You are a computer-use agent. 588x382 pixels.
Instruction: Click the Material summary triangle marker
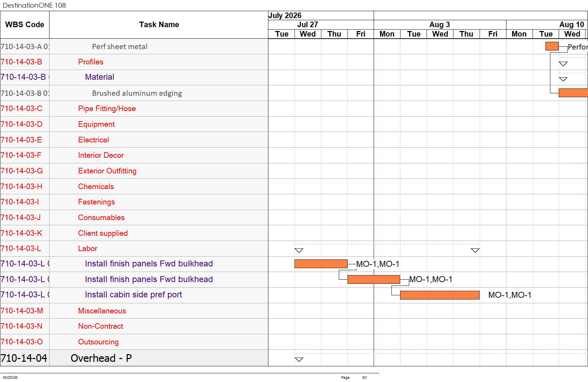(x=563, y=79)
